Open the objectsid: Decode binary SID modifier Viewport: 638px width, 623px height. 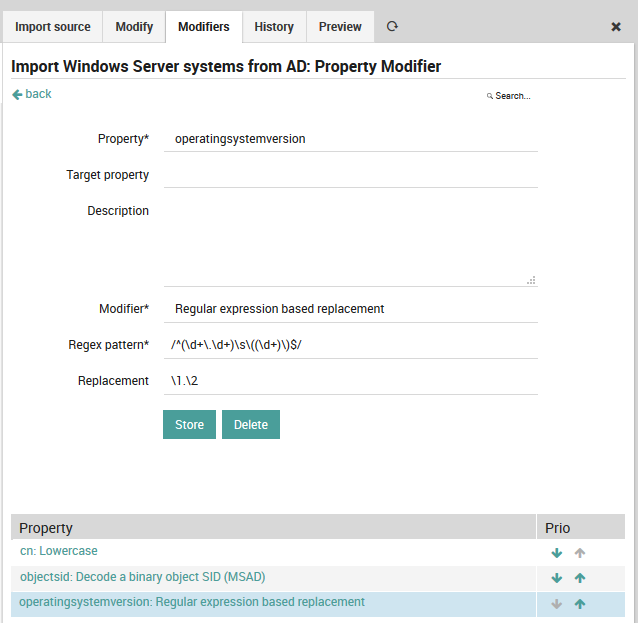143,577
